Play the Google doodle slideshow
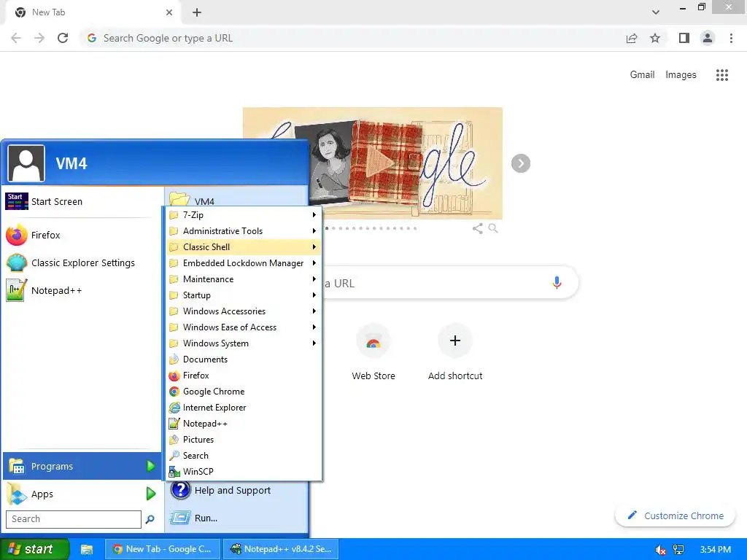The image size is (747, 560). pos(379,163)
